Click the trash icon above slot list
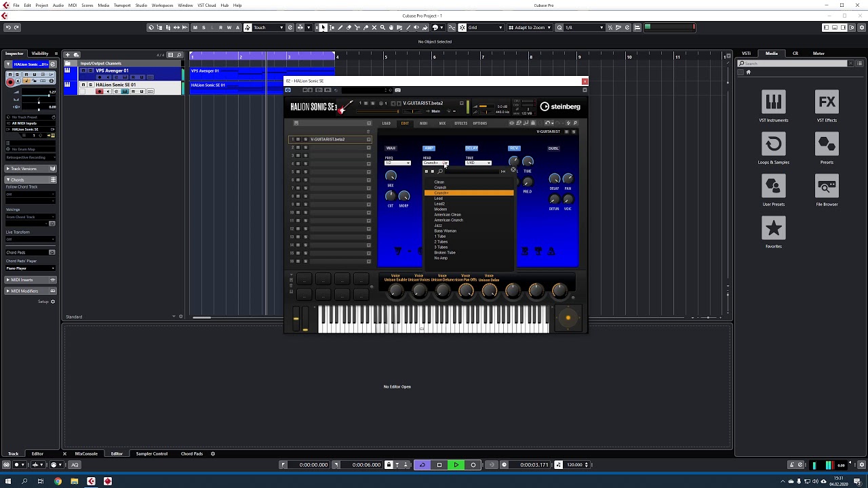This screenshot has width=868, height=488. (x=368, y=131)
